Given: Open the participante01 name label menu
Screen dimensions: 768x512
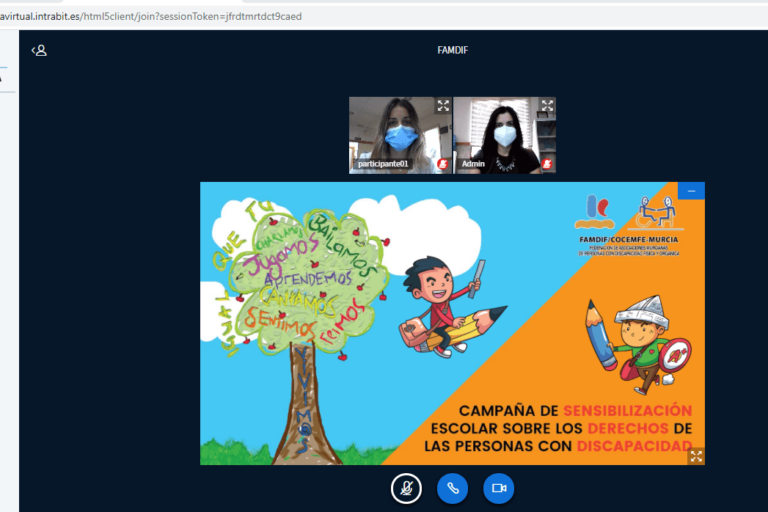Looking at the screenshot, I should pyautogui.click(x=383, y=163).
